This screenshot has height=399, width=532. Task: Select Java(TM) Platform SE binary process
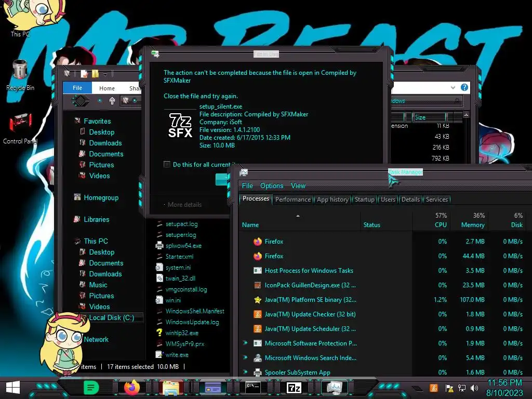click(x=383, y=300)
